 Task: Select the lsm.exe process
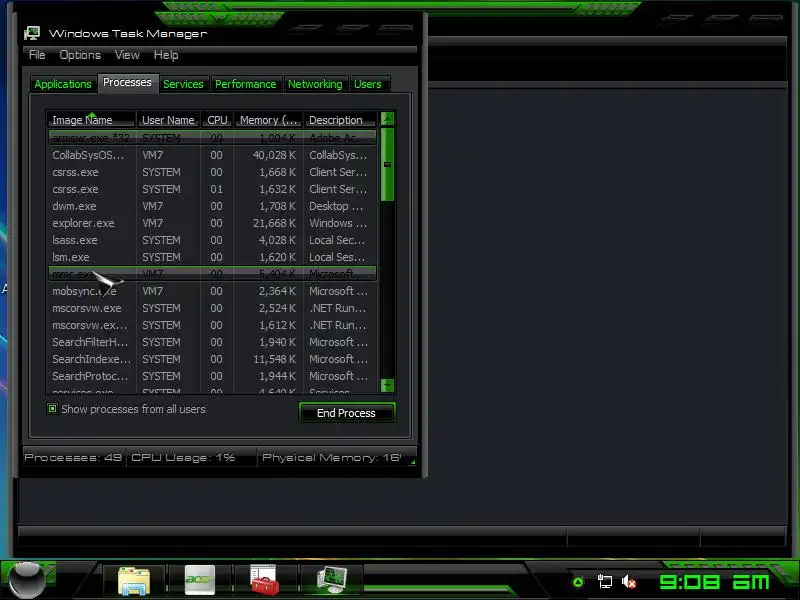(212, 257)
